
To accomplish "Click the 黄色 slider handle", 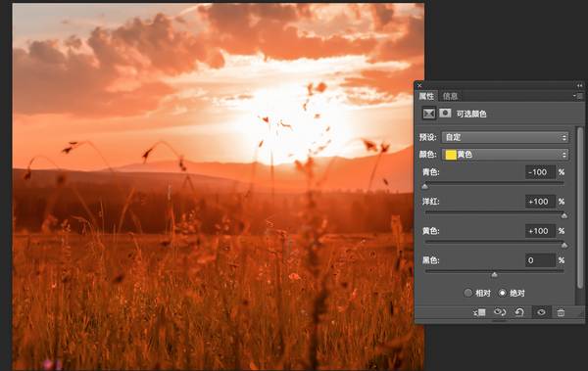I will (x=564, y=245).
